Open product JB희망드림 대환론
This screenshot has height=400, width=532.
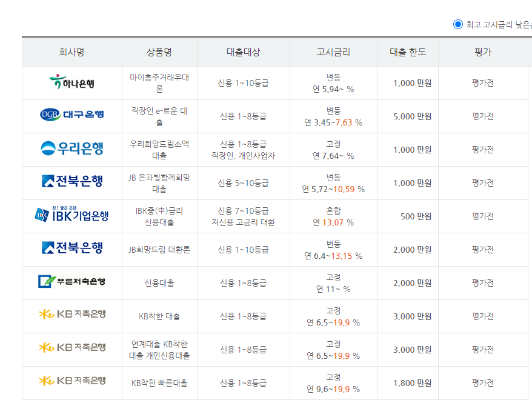[159, 250]
